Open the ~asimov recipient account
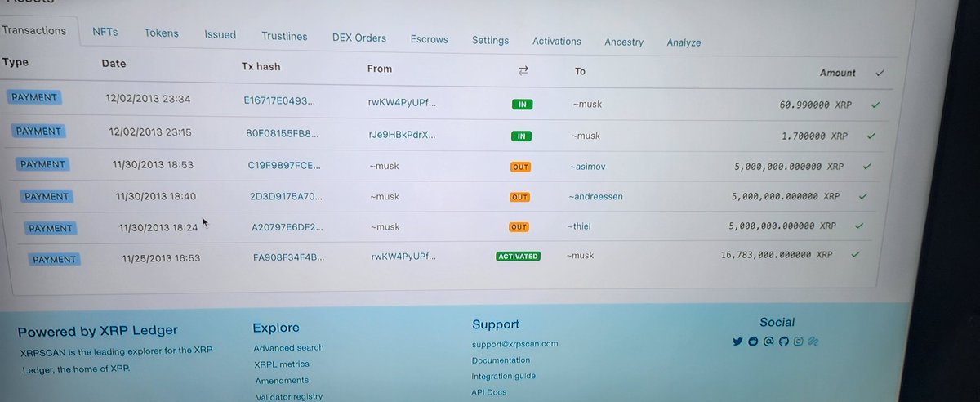The image size is (980, 402). tap(587, 167)
